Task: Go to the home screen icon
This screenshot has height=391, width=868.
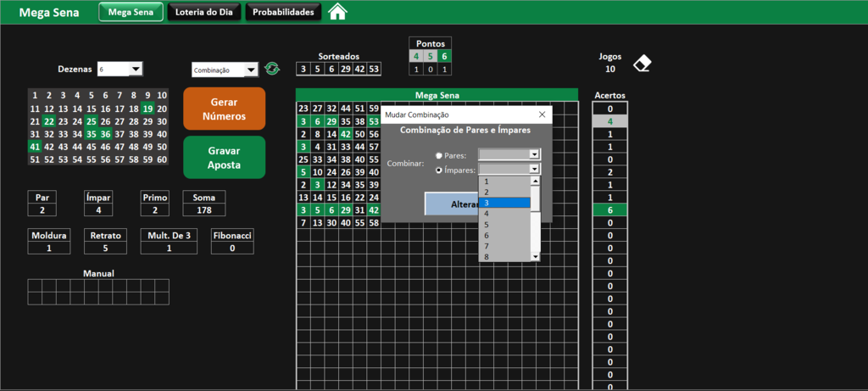Action: (x=337, y=12)
